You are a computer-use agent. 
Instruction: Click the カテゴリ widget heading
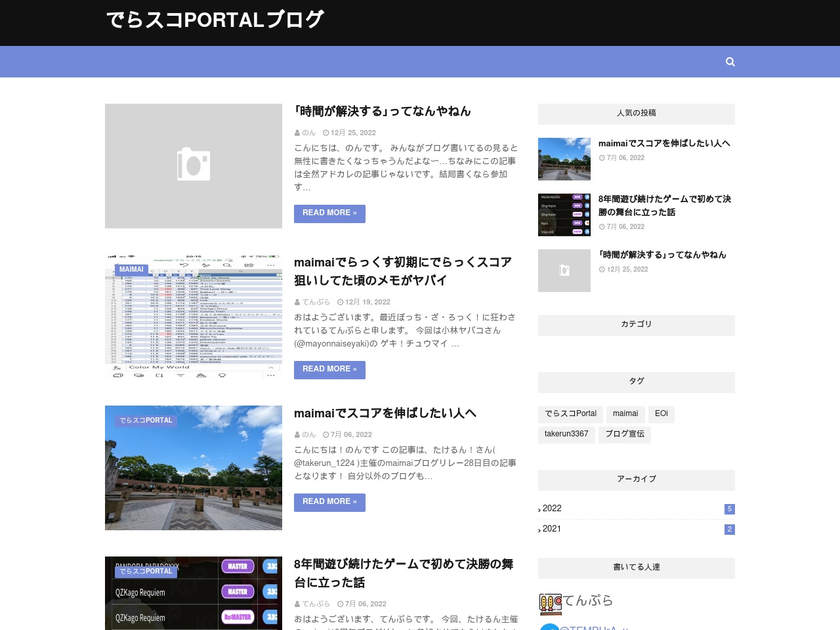pyautogui.click(x=637, y=324)
